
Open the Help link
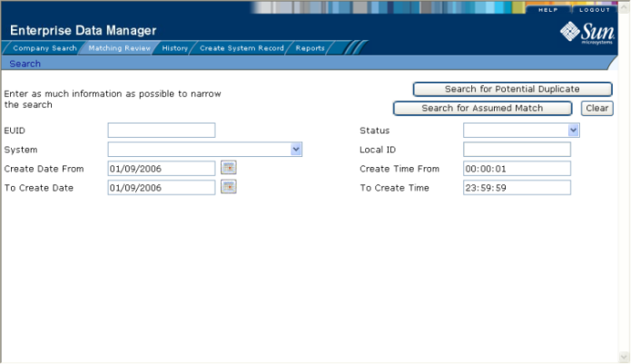tap(548, 10)
